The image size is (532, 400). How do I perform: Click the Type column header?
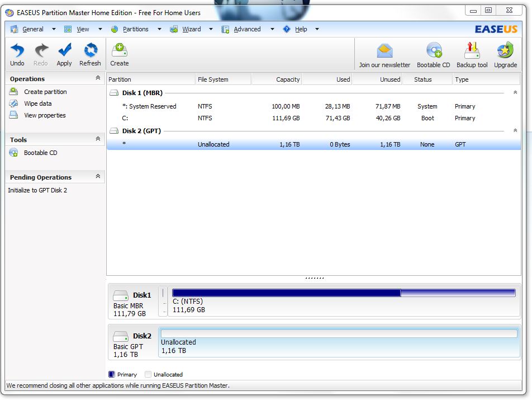pyautogui.click(x=486, y=79)
